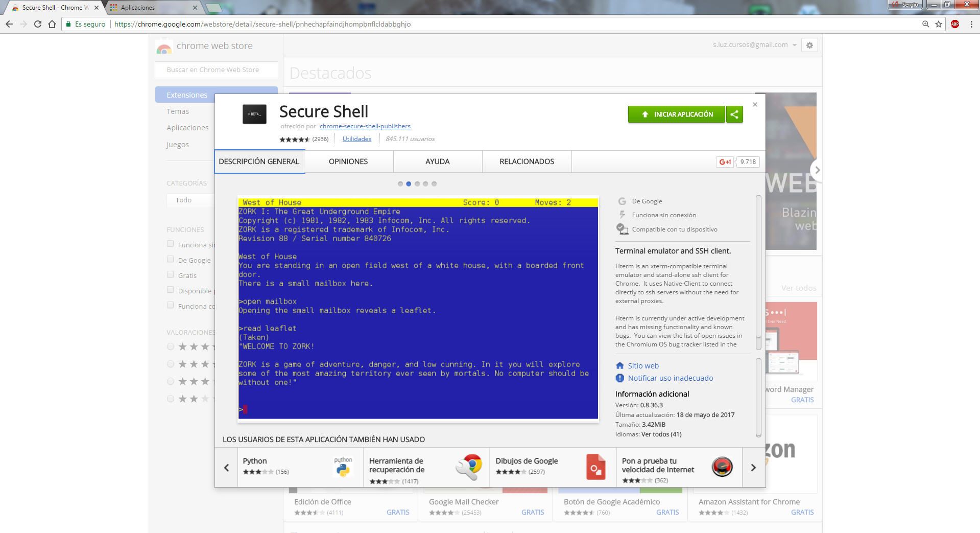
Task: Close the Secure Shell detail dialog
Action: [x=755, y=105]
